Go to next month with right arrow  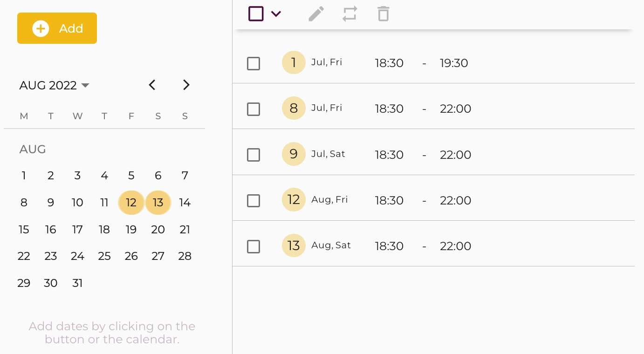[186, 85]
